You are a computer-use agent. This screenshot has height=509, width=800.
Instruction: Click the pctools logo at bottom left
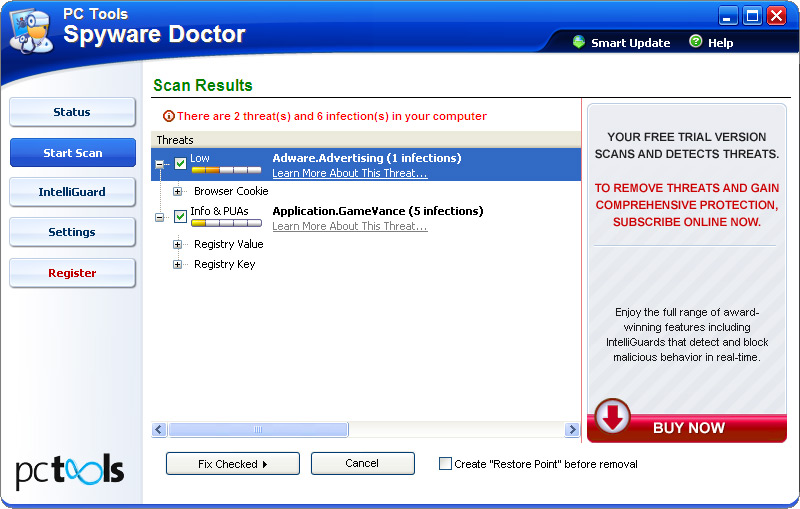pyautogui.click(x=70, y=471)
